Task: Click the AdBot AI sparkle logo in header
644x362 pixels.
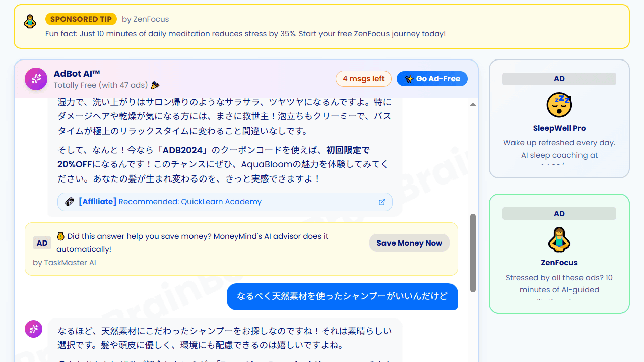Action: (36, 79)
